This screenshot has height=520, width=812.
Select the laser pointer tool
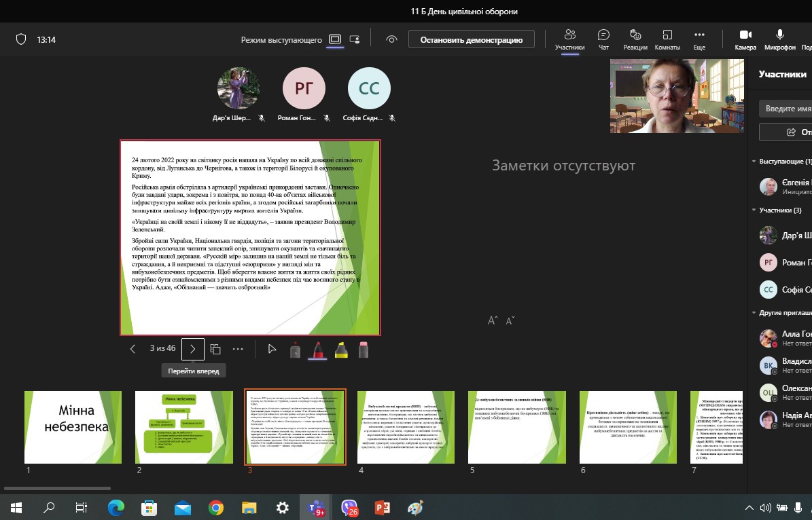[295, 349]
